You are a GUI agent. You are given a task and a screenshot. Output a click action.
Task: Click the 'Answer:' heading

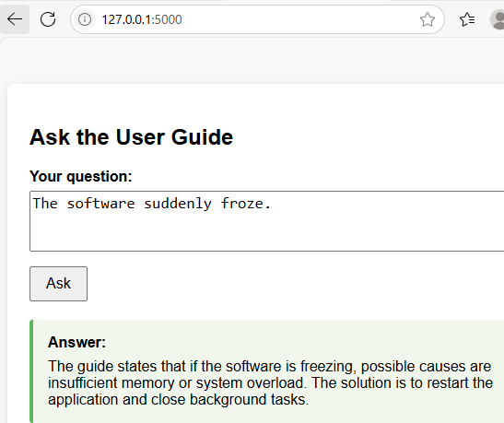pos(76,342)
